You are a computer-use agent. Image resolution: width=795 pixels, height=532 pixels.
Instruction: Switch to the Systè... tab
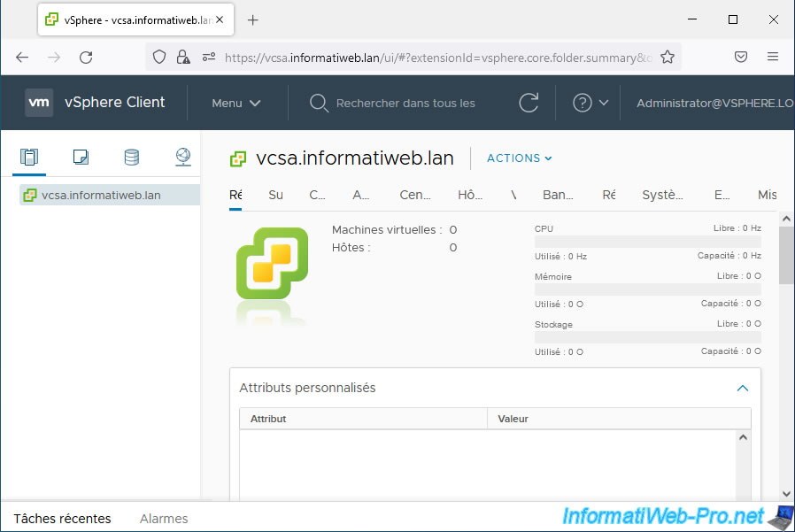(x=663, y=195)
